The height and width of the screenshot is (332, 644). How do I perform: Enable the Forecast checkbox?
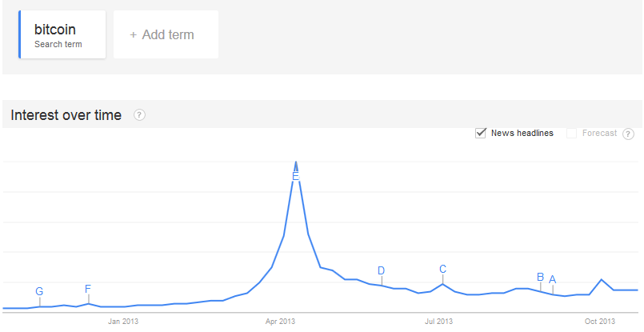point(571,133)
